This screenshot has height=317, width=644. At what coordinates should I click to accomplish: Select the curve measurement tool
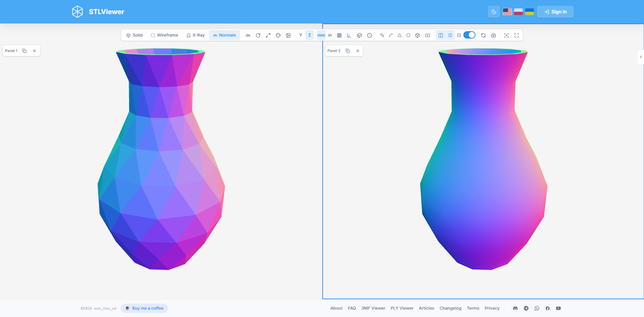(391, 35)
